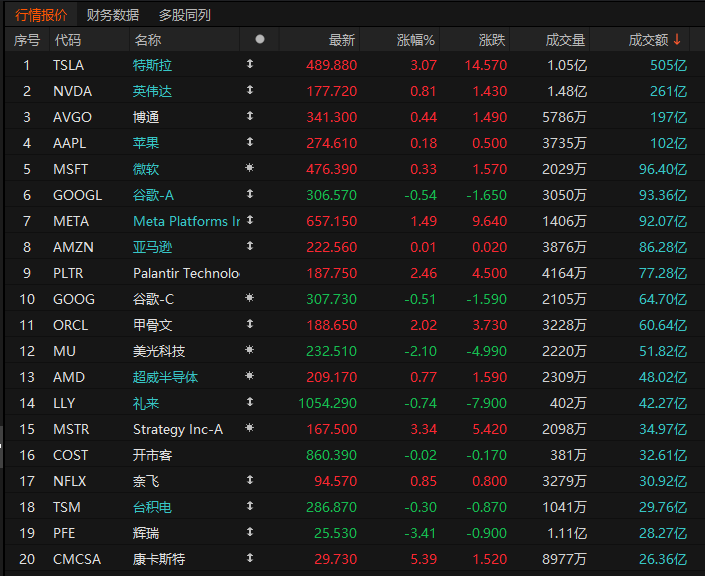Open 超威半导体 stock name link

pos(165,377)
